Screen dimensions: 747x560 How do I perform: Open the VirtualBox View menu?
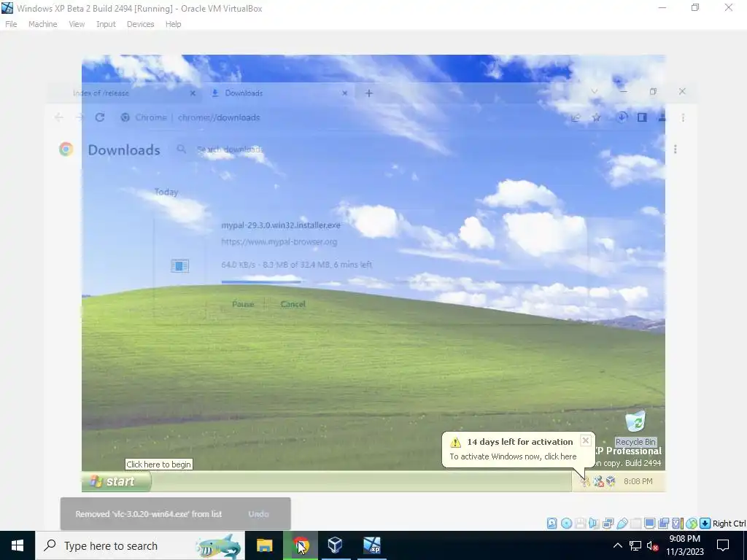[76, 24]
